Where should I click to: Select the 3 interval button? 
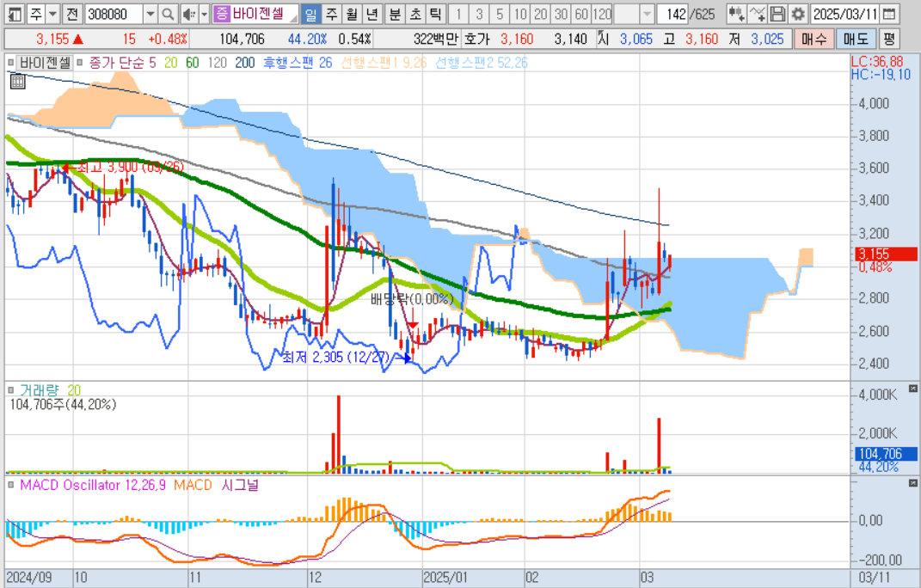pos(479,14)
